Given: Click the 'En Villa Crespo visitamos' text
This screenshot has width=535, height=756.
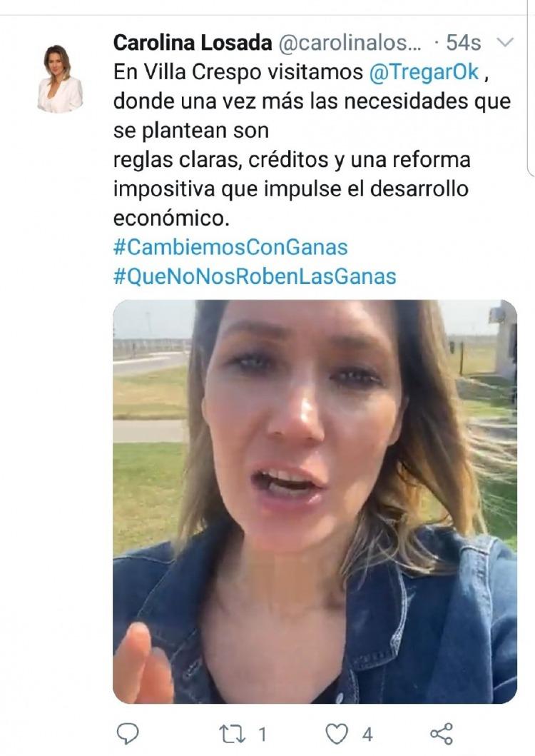Looking at the screenshot, I should (x=238, y=72).
